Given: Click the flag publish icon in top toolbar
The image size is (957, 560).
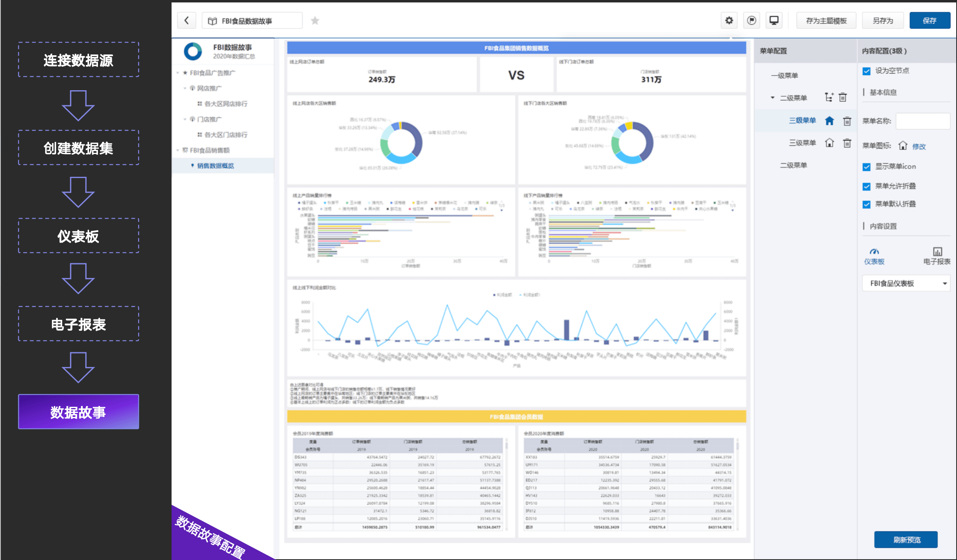Looking at the screenshot, I should [751, 20].
